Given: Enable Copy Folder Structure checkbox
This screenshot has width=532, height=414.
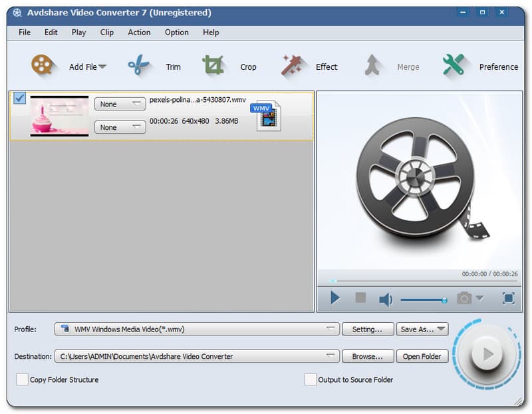Looking at the screenshot, I should click(x=22, y=379).
